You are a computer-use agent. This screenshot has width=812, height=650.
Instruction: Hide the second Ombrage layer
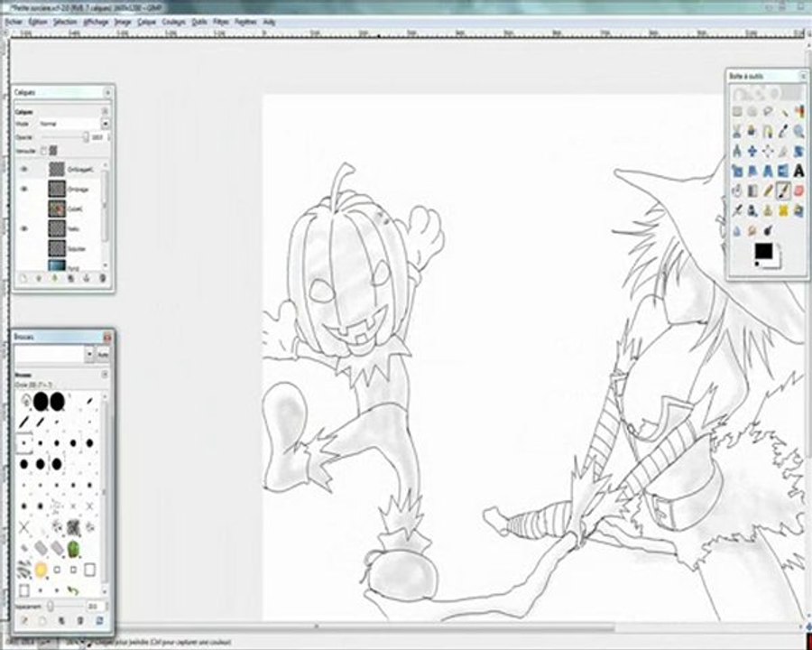click(23, 190)
